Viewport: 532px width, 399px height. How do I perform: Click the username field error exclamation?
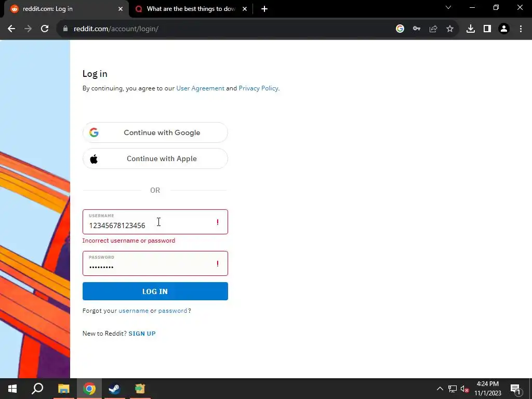218,222
